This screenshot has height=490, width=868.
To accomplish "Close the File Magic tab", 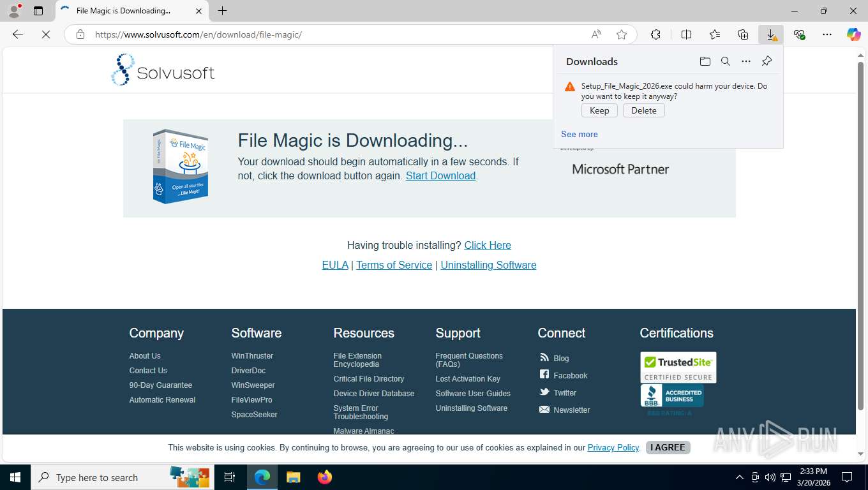I will pos(198,11).
